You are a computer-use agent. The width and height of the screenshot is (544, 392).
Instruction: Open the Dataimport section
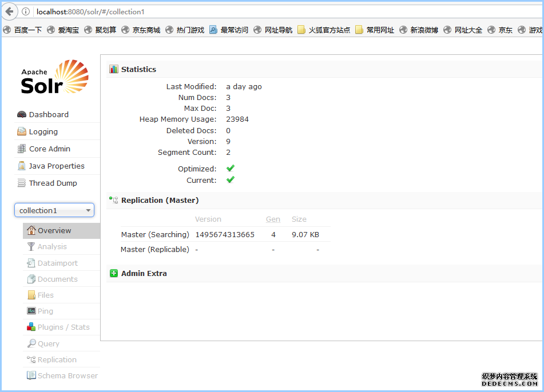pyautogui.click(x=57, y=263)
